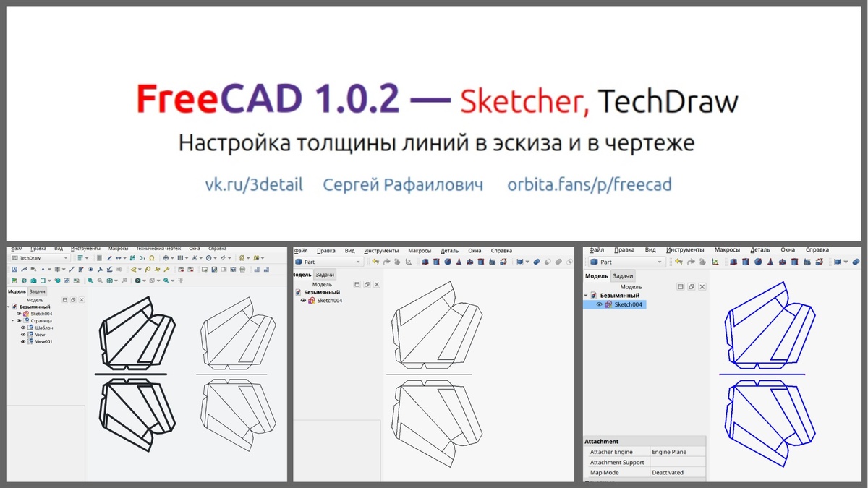The image size is (868, 488).
Task: Open Инструменты menu in middle Part window
Action: pos(381,251)
